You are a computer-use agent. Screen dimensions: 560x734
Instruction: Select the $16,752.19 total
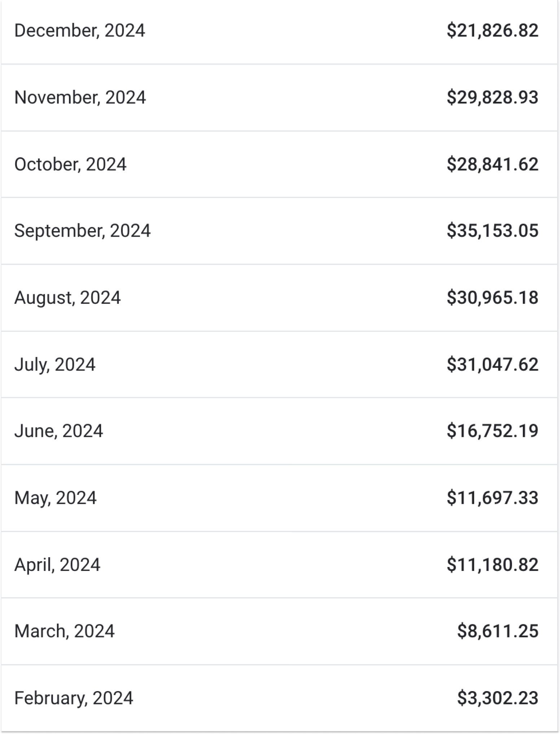(493, 431)
